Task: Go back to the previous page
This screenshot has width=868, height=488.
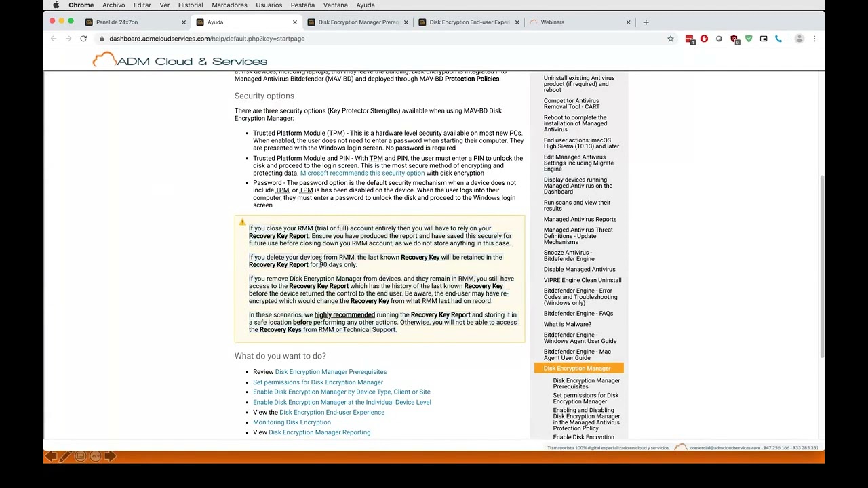Action: [54, 39]
